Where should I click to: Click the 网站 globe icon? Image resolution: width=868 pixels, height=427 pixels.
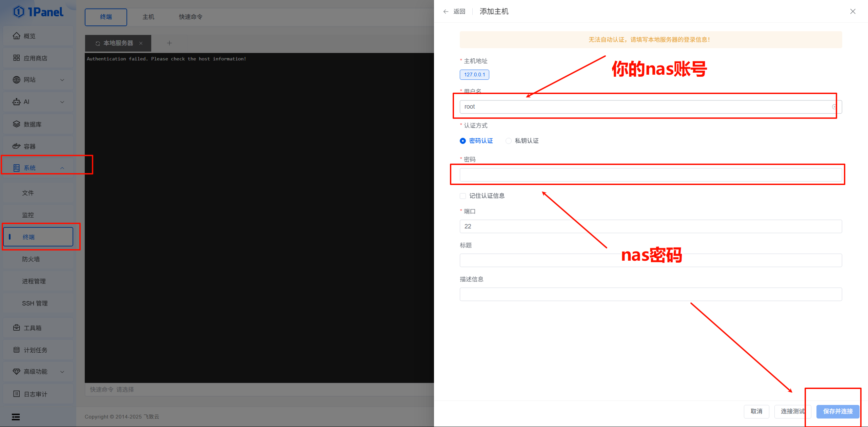tap(16, 80)
